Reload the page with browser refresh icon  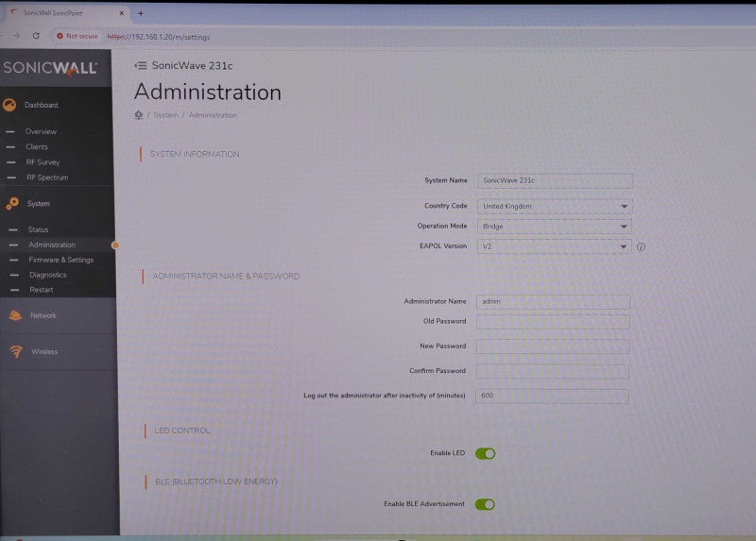click(x=36, y=36)
